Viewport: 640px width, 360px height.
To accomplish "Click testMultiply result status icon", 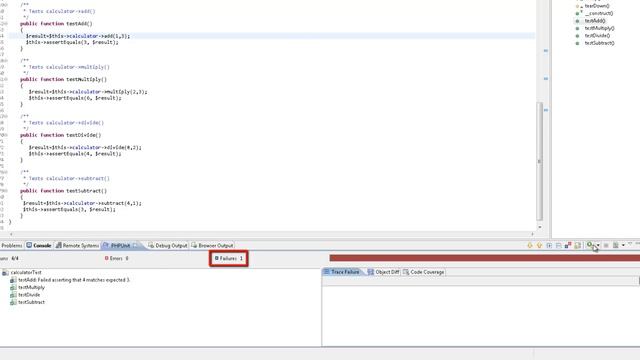I will tap(13, 287).
